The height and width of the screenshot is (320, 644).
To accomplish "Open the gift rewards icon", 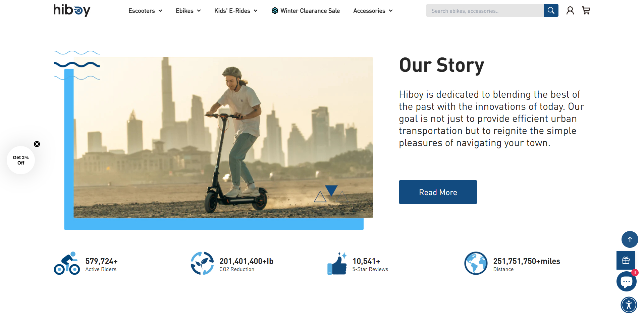I will pos(626,260).
